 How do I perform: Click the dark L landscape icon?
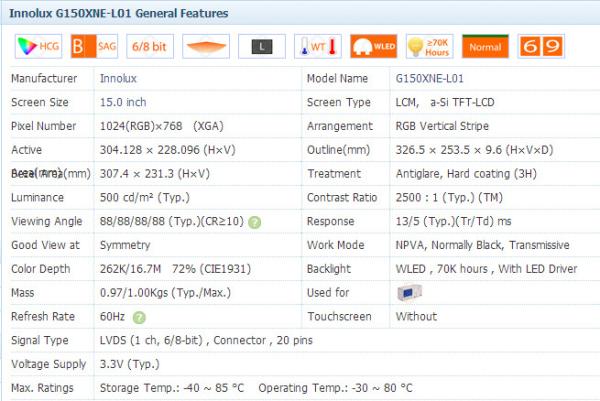262,46
